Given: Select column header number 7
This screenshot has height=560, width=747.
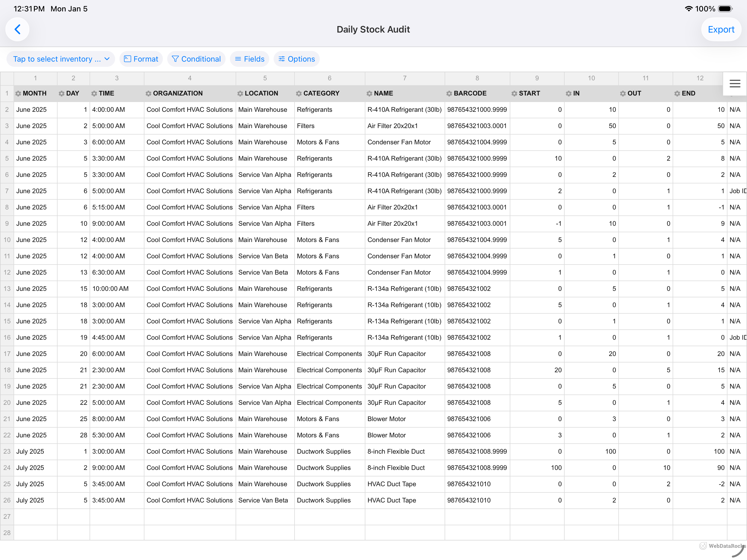Looking at the screenshot, I should tap(404, 78).
